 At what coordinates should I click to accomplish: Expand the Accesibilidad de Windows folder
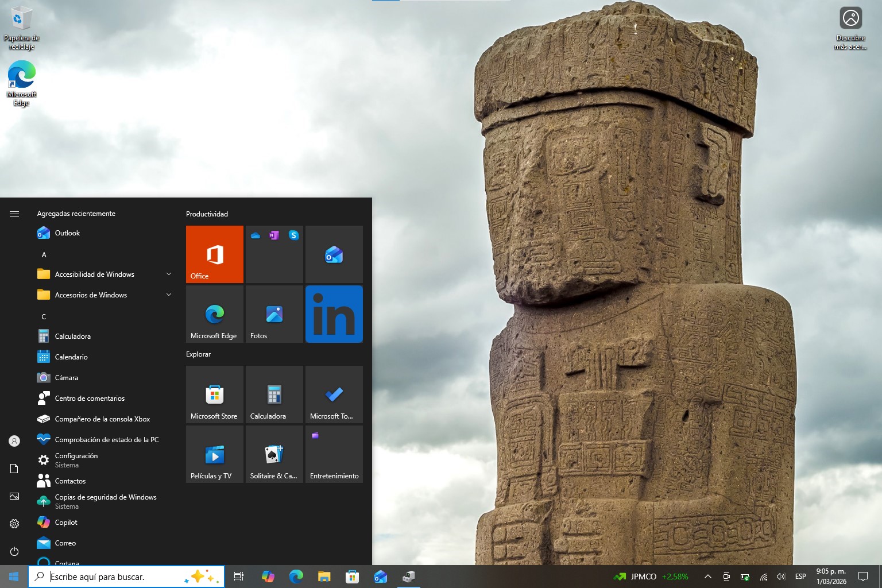pyautogui.click(x=103, y=274)
